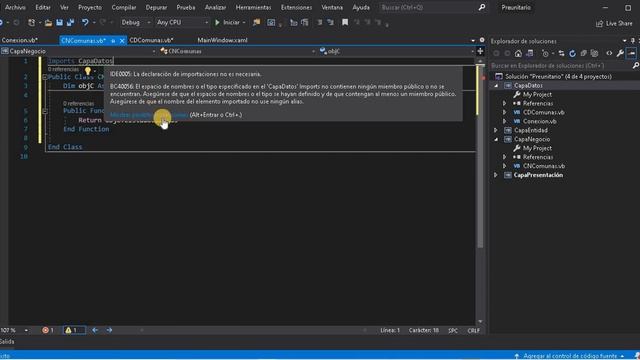The image size is (640, 360).
Task: Click the split editor plus icon
Action: [x=480, y=51]
